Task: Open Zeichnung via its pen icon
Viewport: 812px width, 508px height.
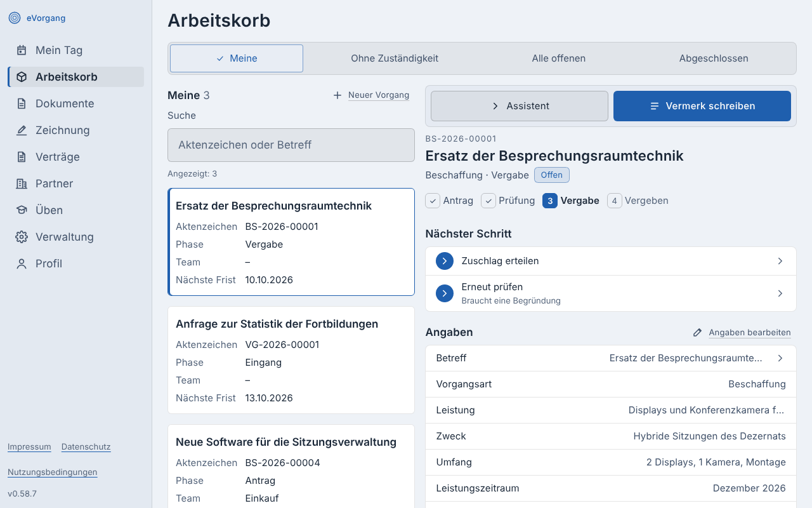Action: (x=22, y=130)
